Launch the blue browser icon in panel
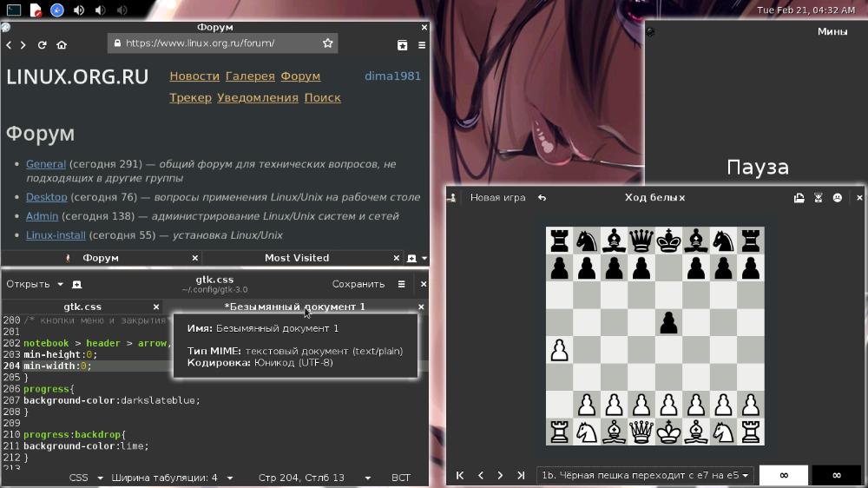Viewport: 868px width, 488px height. pyautogui.click(x=57, y=10)
